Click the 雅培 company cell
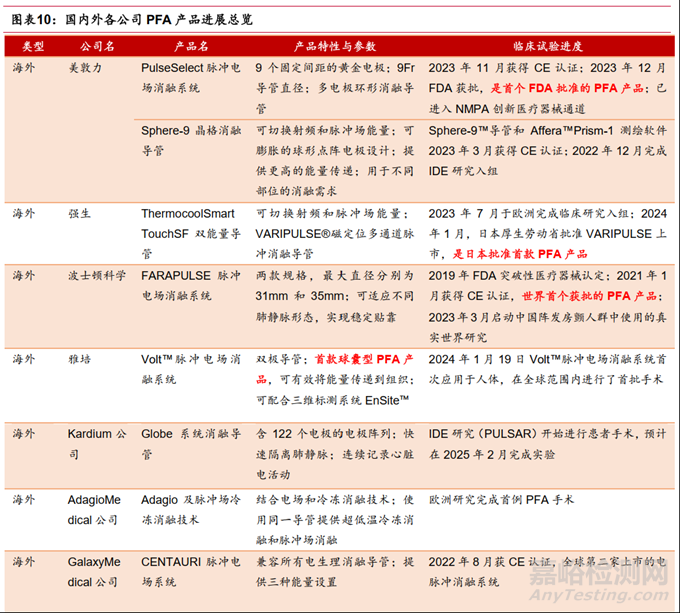 coord(80,357)
